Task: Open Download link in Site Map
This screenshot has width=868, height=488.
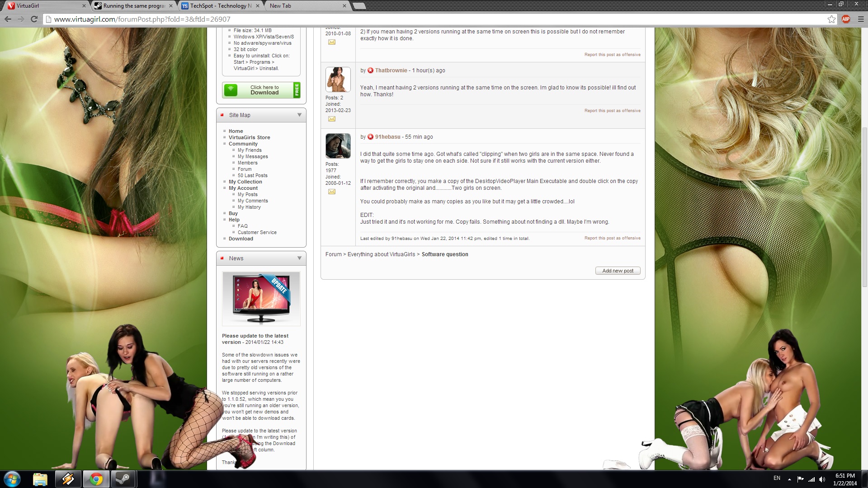Action: coord(241,239)
